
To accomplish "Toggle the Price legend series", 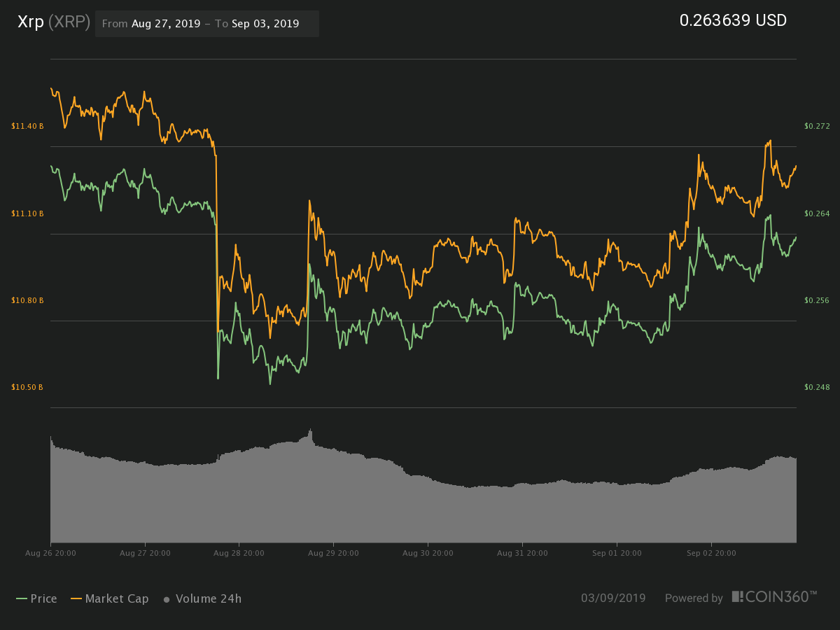I will click(x=36, y=598).
